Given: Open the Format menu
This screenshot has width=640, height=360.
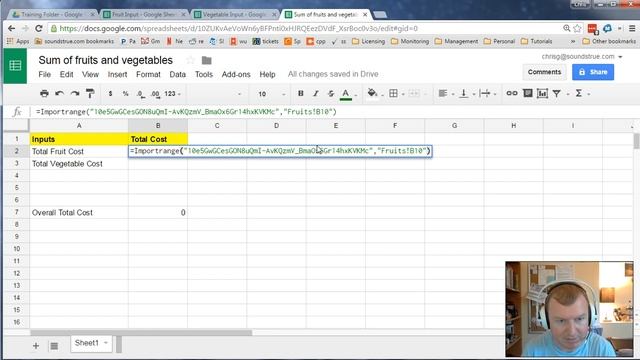Looking at the screenshot, I should pyautogui.click(x=148, y=74).
